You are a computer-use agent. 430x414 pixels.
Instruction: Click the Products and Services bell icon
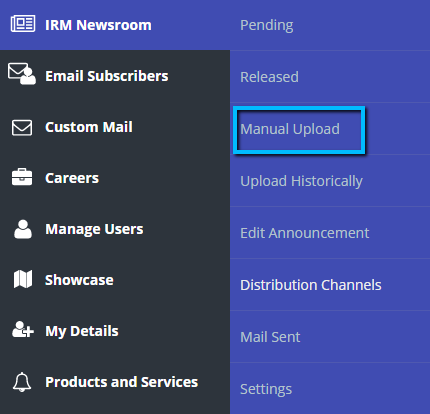pos(22,382)
